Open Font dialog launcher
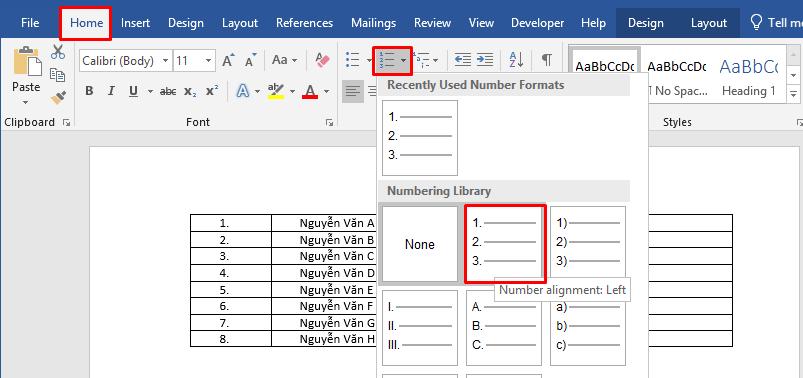 pyautogui.click(x=329, y=122)
